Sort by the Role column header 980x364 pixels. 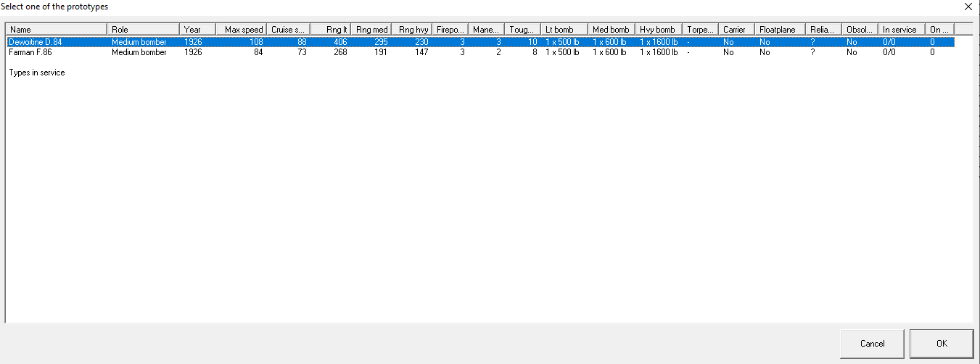tap(144, 30)
